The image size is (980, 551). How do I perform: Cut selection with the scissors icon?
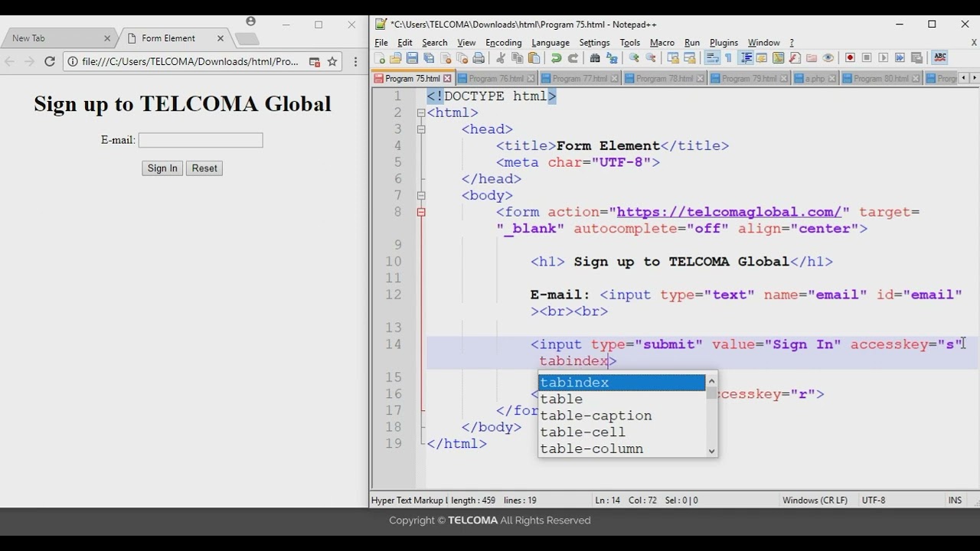501,58
